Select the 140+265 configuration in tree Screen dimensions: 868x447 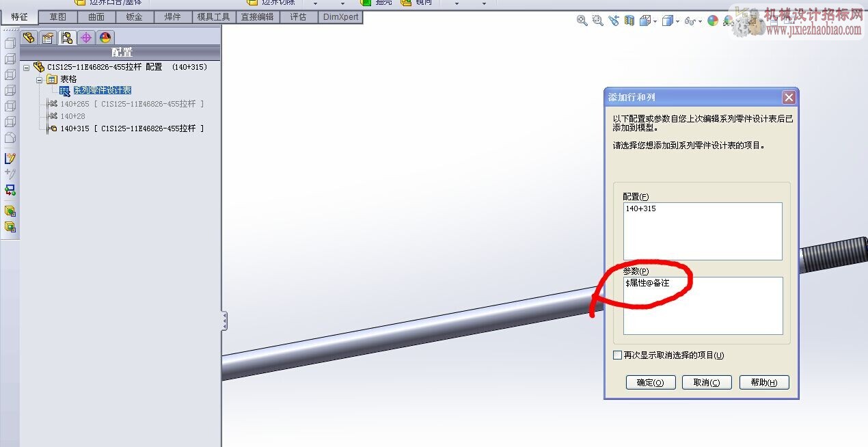pyautogui.click(x=132, y=104)
